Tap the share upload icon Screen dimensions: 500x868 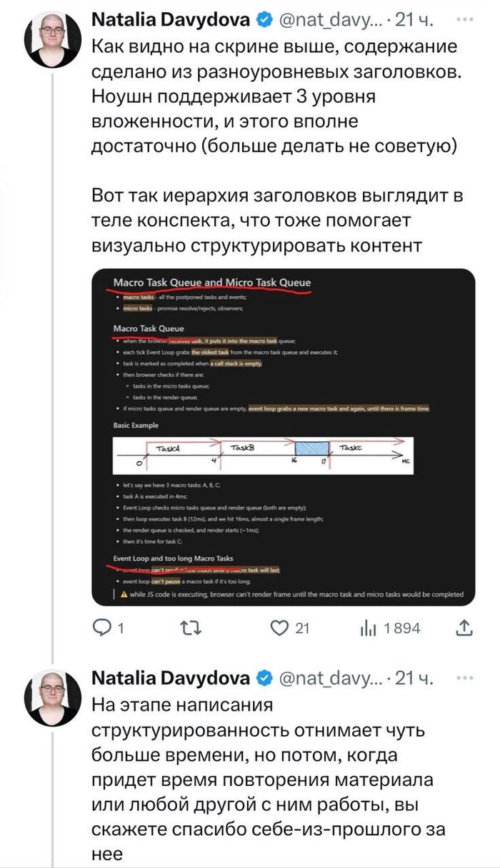(464, 627)
